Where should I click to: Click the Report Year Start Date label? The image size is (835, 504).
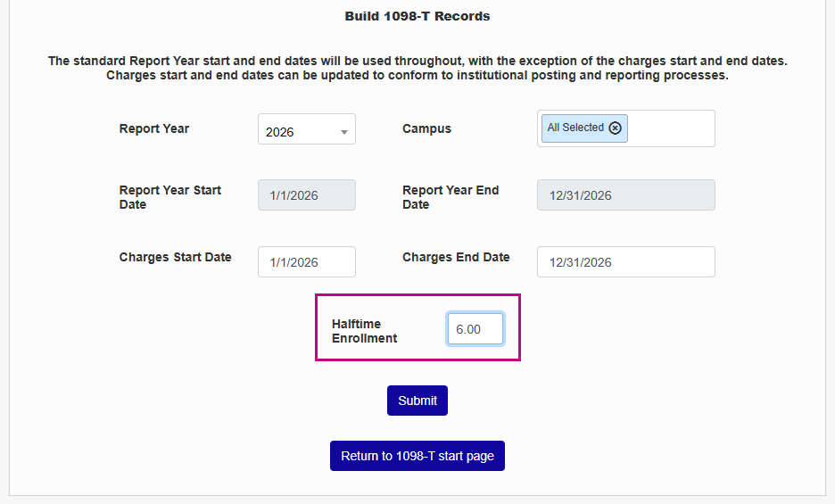tap(170, 197)
